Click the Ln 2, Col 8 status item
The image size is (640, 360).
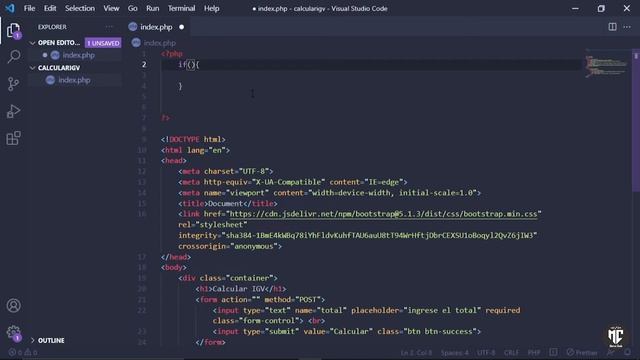pos(416,352)
